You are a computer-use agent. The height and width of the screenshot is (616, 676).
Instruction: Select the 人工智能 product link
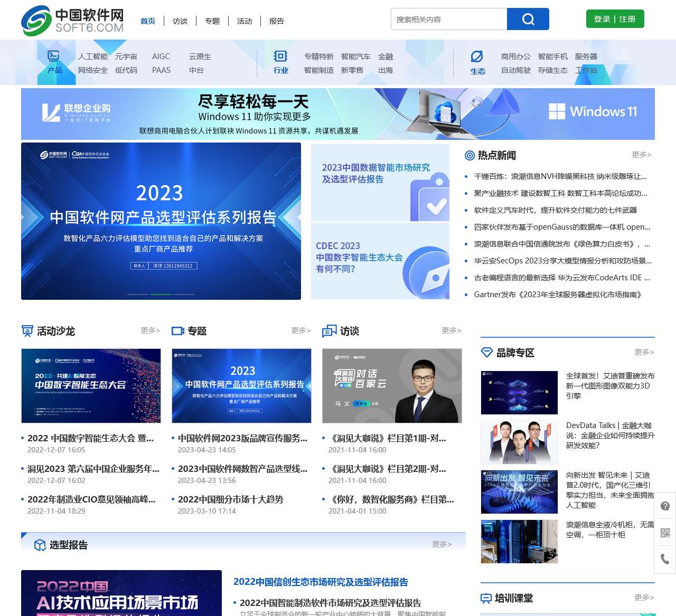click(x=93, y=56)
